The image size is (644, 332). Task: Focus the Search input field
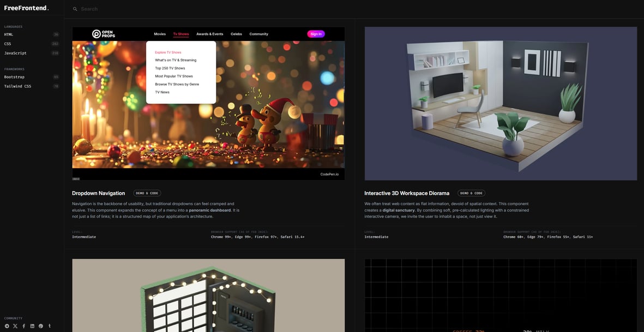click(x=218, y=9)
